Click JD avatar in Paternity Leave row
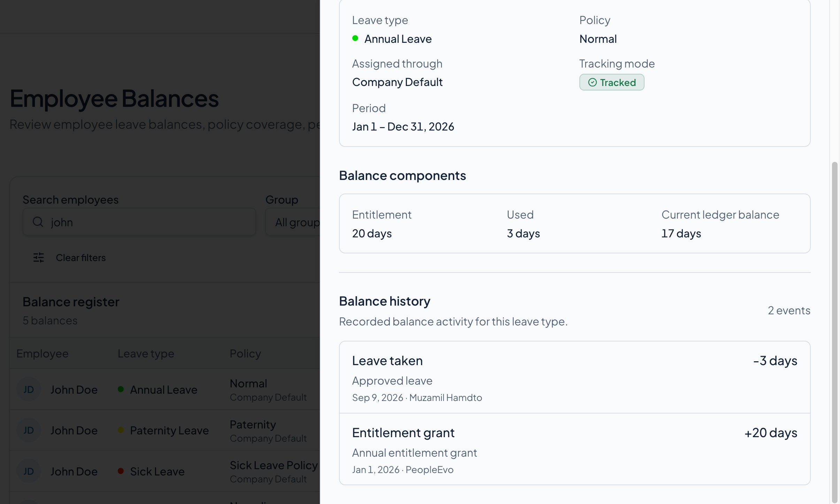 pos(29,430)
